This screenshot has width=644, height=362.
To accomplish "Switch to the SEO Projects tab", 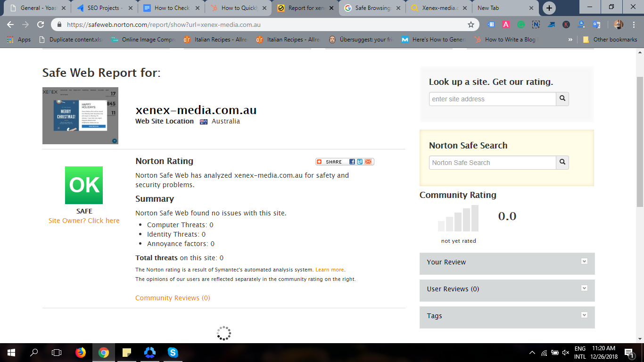I will click(105, 8).
